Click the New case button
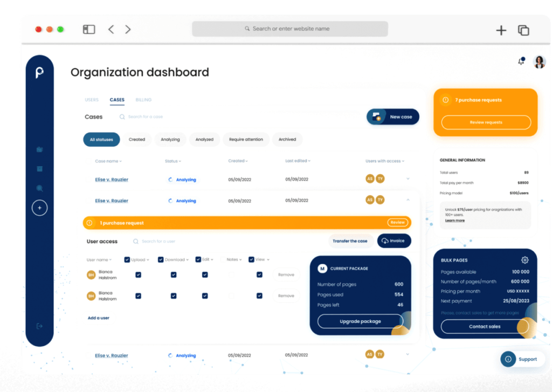Viewport: 552px width, 392px height. [x=393, y=117]
